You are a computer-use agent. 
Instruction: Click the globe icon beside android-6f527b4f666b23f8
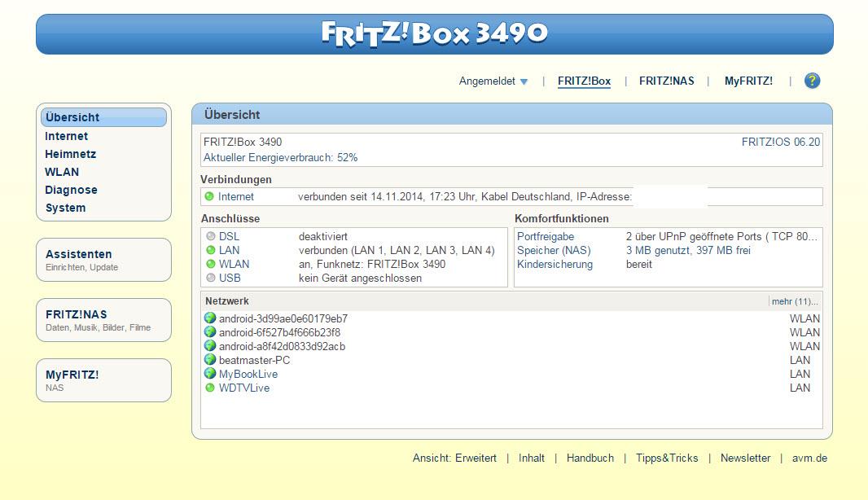[x=210, y=331]
